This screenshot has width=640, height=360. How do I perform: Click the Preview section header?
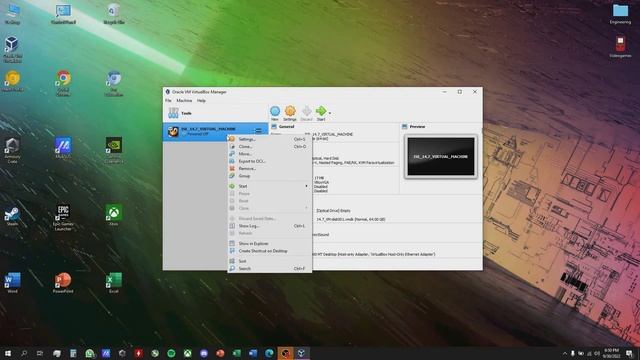[x=417, y=127]
